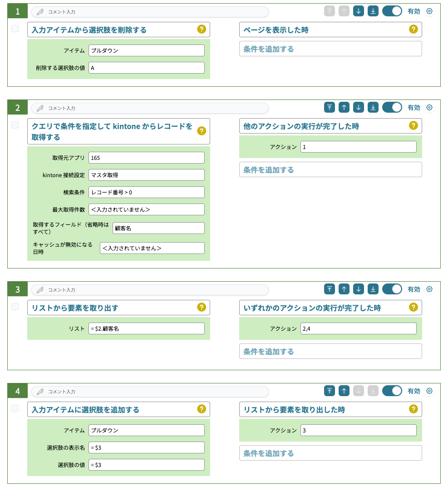Edit the リスト field showing = $2.顧客名
This screenshot has width=448, height=487.
pos(147,328)
